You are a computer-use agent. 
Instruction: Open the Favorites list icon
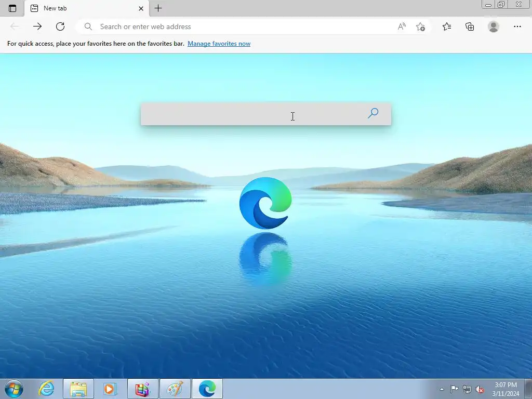[x=447, y=26]
